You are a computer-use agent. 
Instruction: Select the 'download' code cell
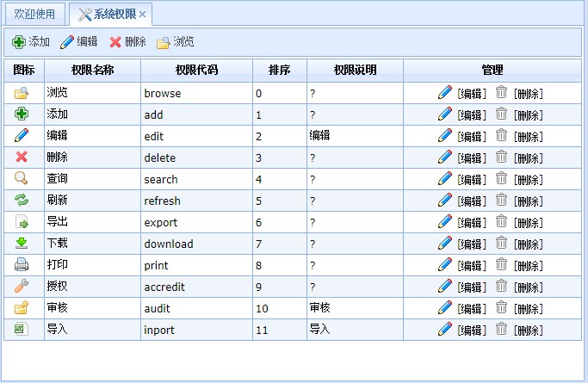[197, 244]
